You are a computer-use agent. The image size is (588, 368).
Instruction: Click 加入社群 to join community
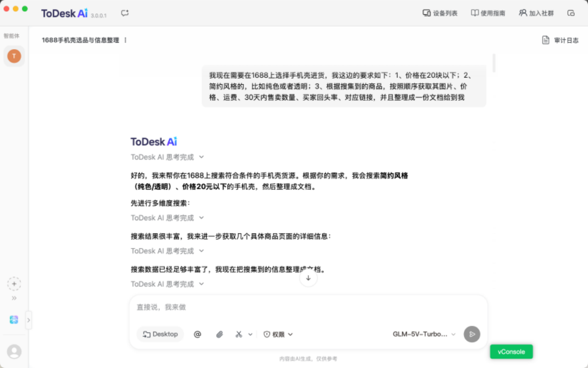pyautogui.click(x=536, y=13)
